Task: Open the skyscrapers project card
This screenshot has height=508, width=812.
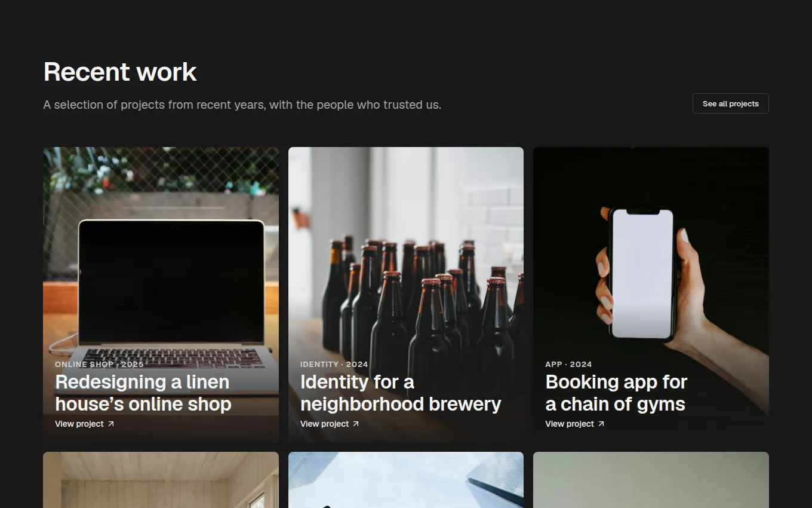Action: click(x=406, y=480)
